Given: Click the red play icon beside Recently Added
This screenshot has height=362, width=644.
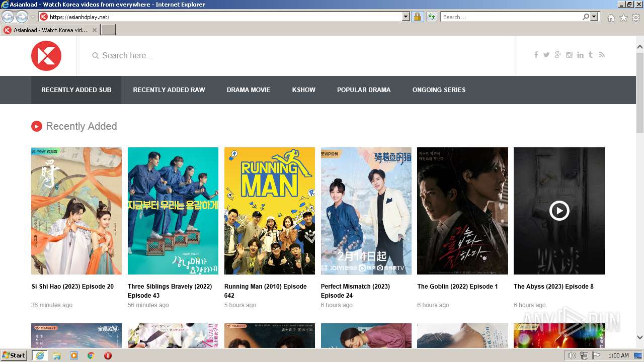Looking at the screenshot, I should click(x=37, y=126).
